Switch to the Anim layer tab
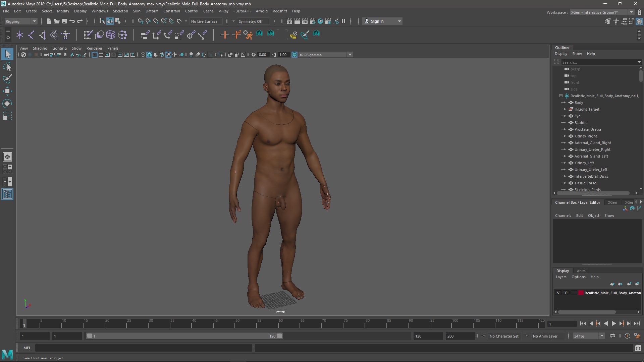Screen dimensions: 644x362 (x=581, y=271)
